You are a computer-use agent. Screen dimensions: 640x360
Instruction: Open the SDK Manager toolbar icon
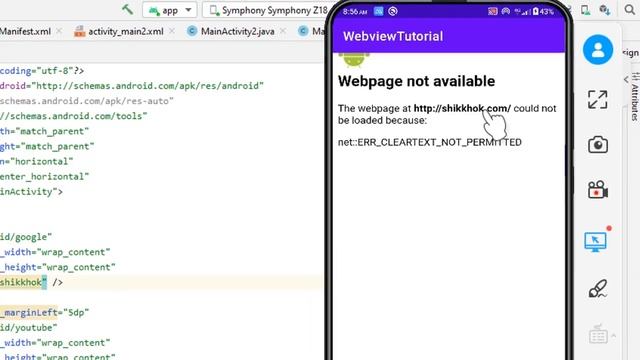click(x=605, y=10)
